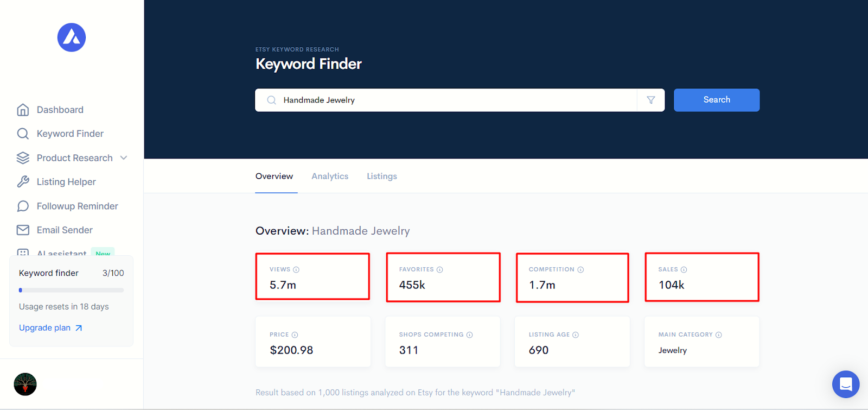Open the user profile avatar

pyautogui.click(x=25, y=384)
